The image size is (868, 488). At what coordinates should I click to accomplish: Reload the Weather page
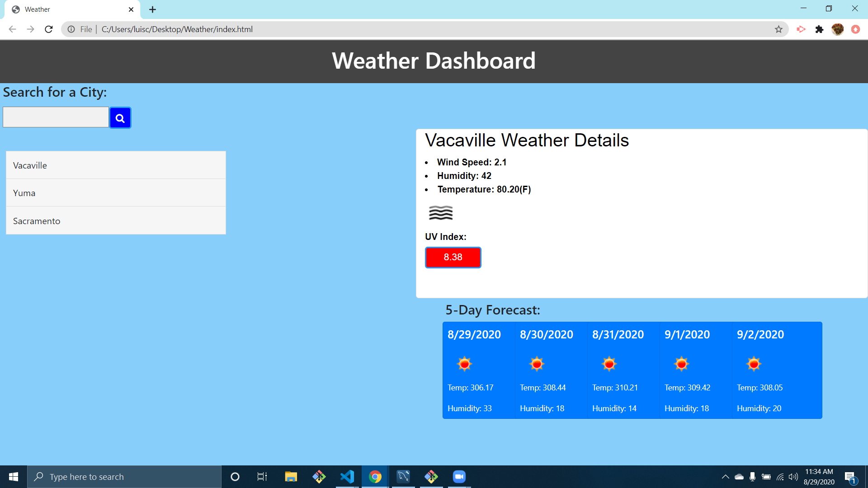(x=49, y=29)
